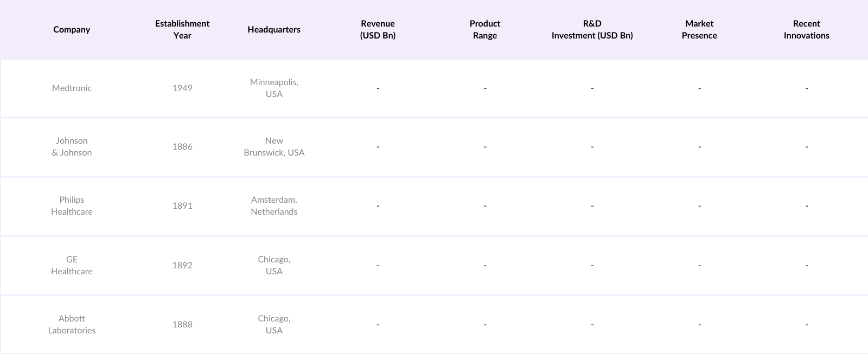Select establishment year 1888
The width and height of the screenshot is (868, 354).
click(x=182, y=324)
